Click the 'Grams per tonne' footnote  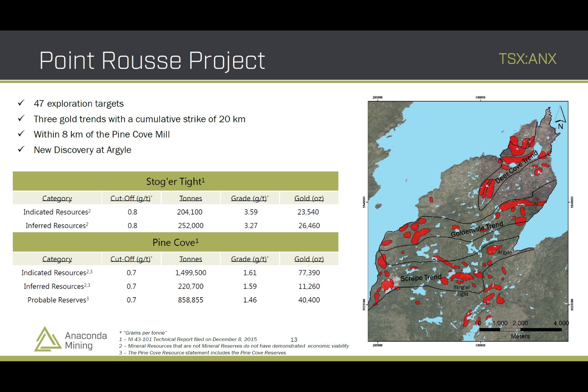tap(143, 333)
